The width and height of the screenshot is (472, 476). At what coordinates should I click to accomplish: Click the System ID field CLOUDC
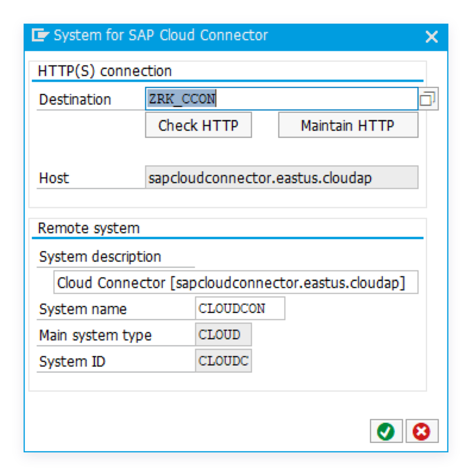223,361
